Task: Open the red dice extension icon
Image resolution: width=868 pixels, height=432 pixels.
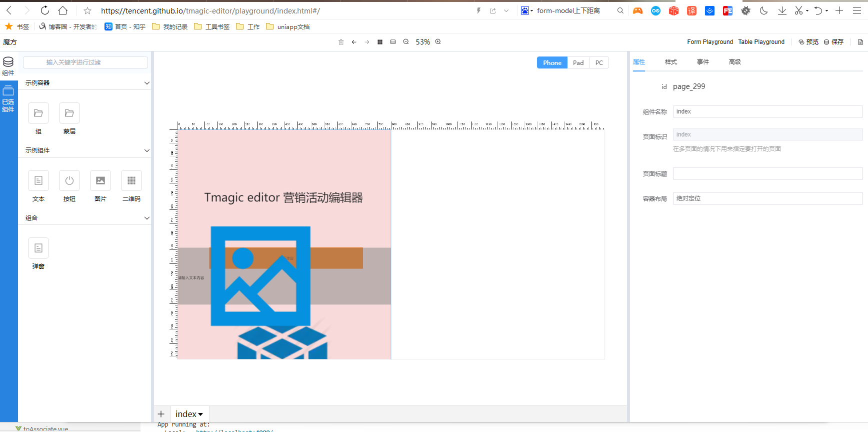Action: 673,10
